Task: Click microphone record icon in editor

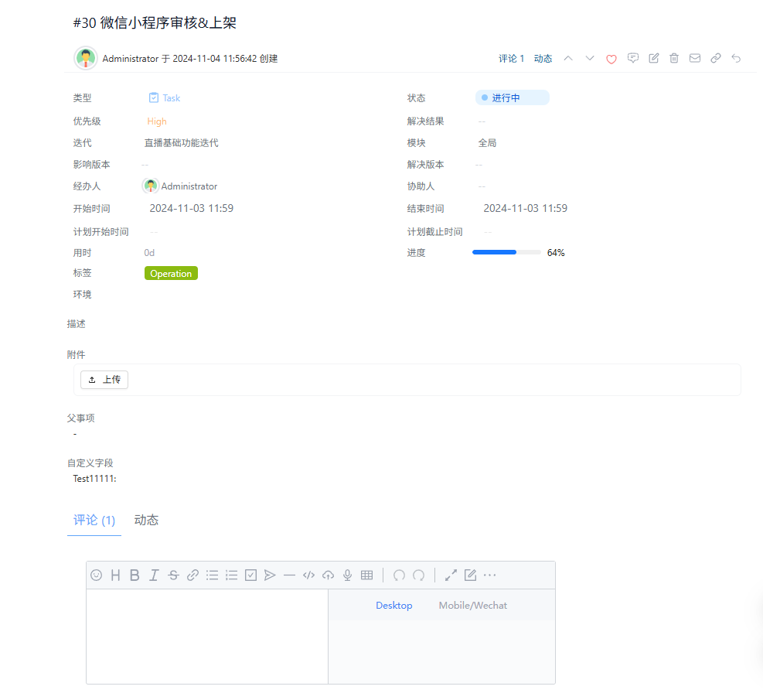Action: point(347,575)
